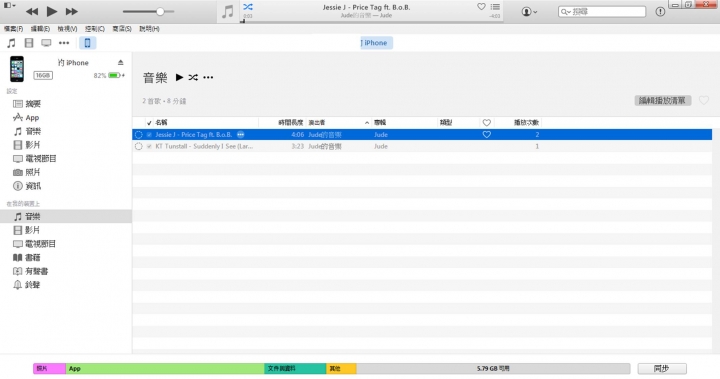This screenshot has width=720, height=379.
Task: Open 資訊 info settings
Action: pos(27,186)
